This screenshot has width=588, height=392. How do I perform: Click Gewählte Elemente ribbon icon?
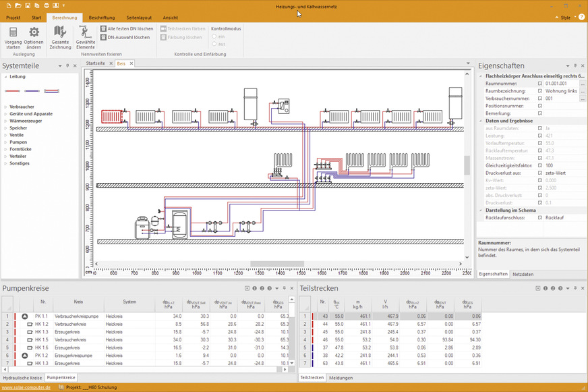[85, 33]
